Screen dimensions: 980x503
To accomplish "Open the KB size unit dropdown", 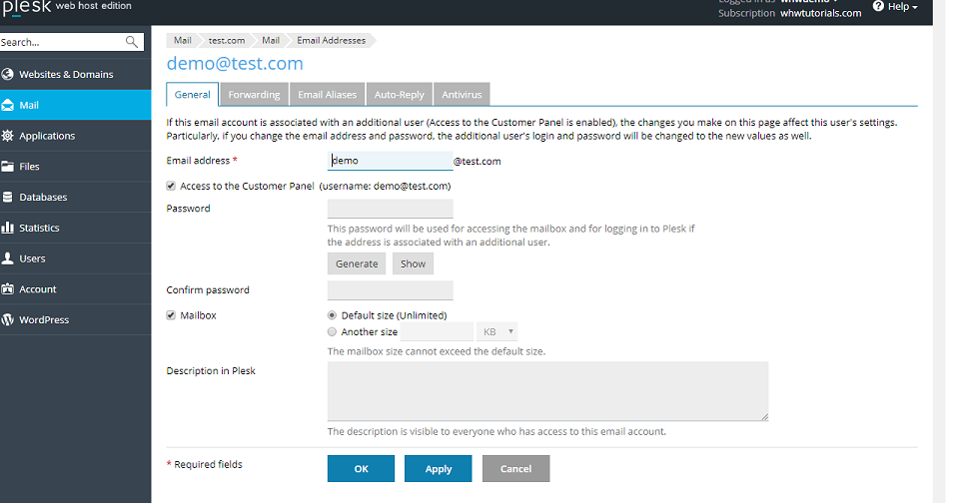I will coord(497,332).
